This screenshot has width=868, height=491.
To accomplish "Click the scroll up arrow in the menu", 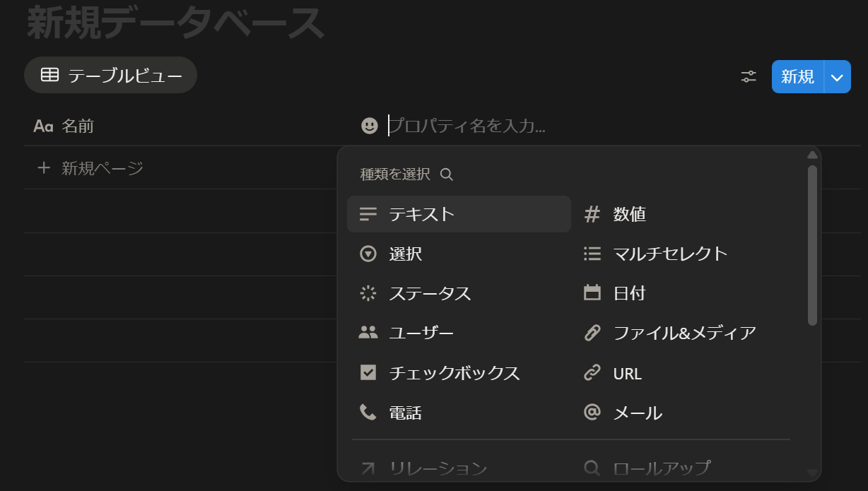I will tap(812, 155).
